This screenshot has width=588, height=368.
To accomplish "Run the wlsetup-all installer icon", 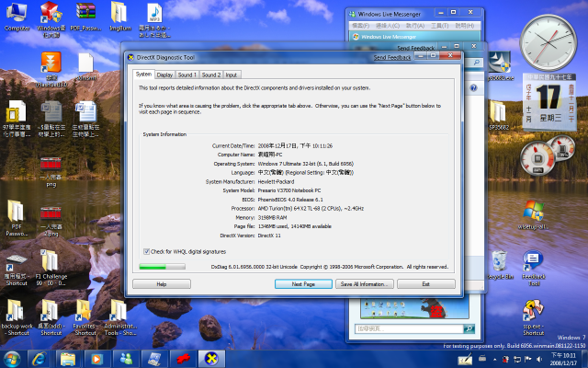I will 533,214.
